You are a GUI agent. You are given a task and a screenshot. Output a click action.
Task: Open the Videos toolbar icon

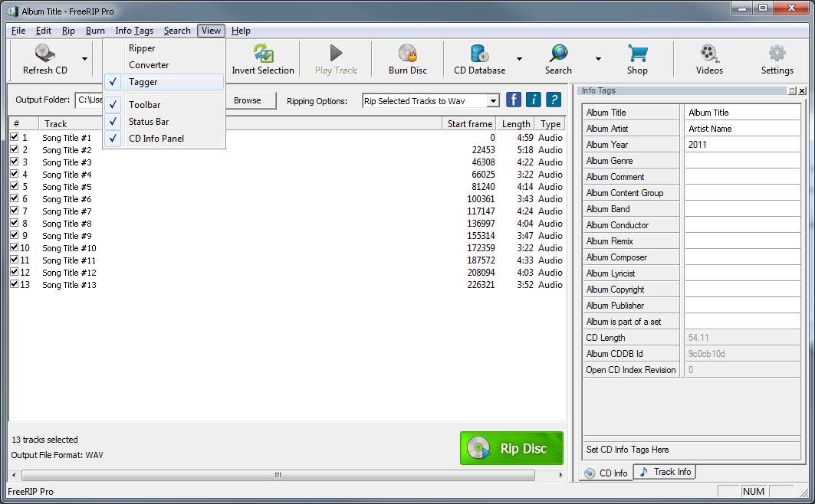click(x=709, y=53)
